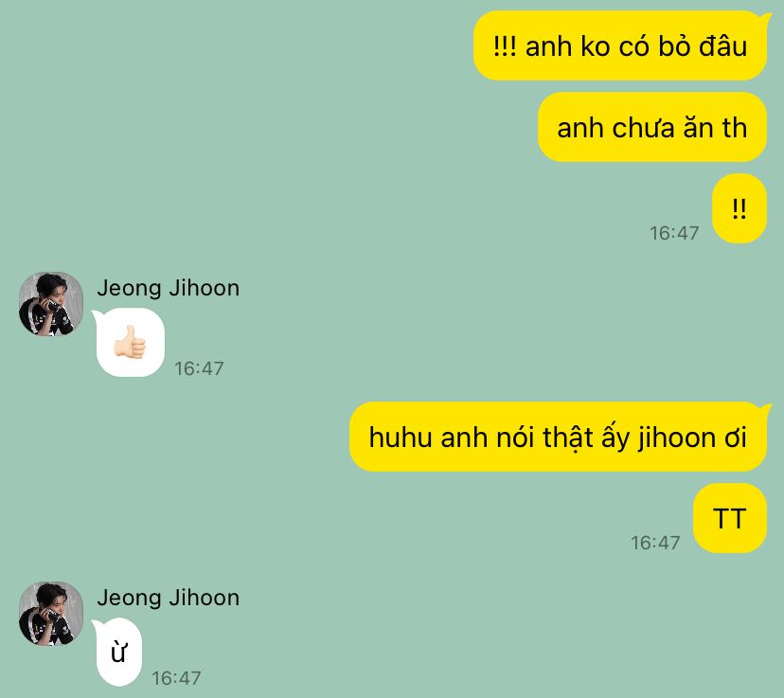Tap the yellow '!!' message bubble
Image resolution: width=784 pixels, height=698 pixels.
point(739,208)
